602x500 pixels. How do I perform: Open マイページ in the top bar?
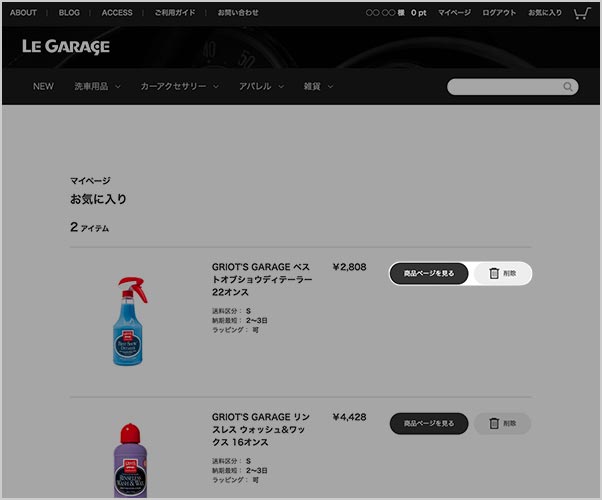click(x=455, y=13)
